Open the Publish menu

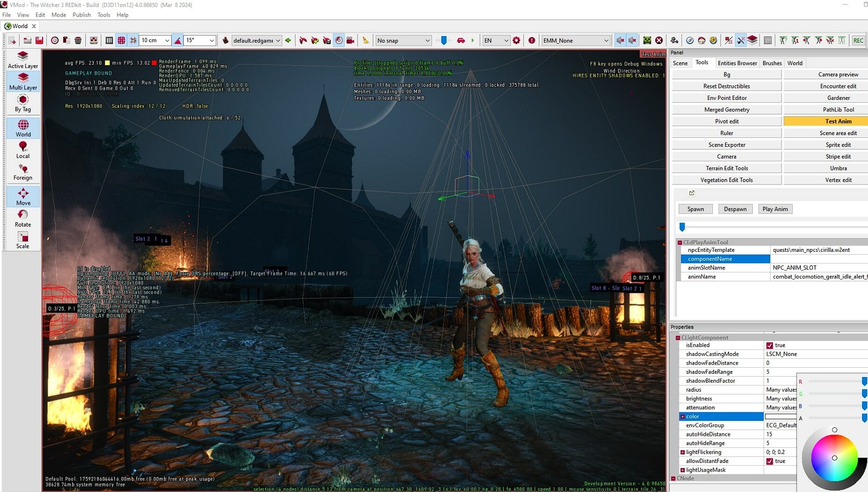click(x=81, y=15)
